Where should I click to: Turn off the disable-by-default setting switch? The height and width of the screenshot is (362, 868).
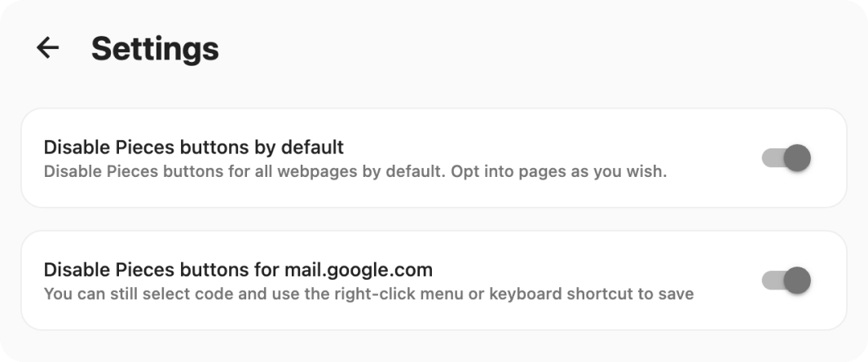coord(786,158)
